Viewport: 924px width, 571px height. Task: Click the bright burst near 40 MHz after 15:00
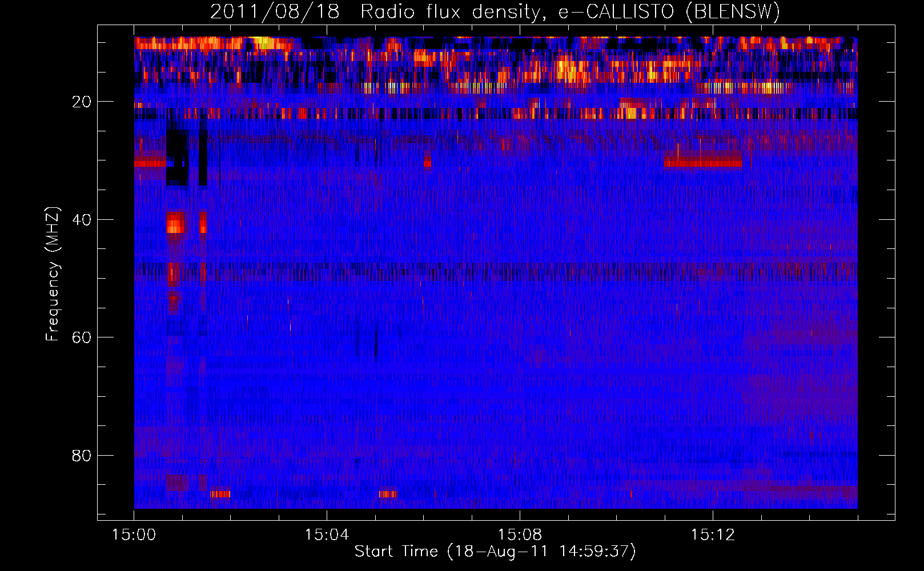[x=175, y=223]
